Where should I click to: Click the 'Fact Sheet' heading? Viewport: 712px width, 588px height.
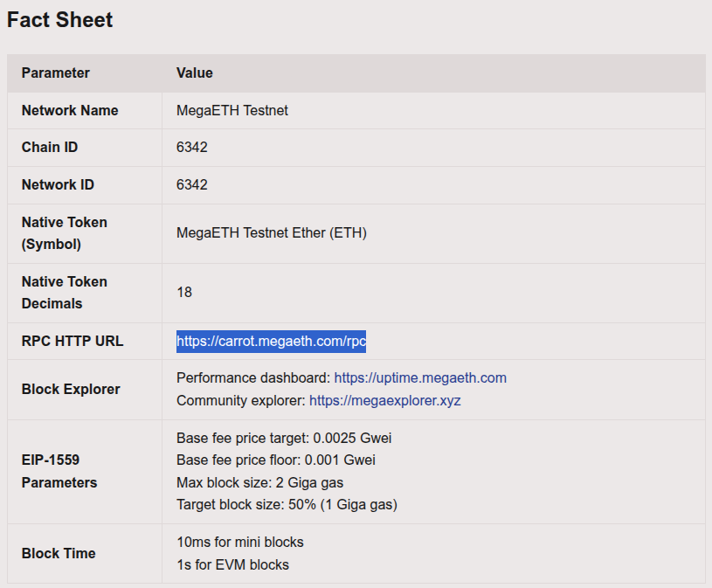pos(60,20)
